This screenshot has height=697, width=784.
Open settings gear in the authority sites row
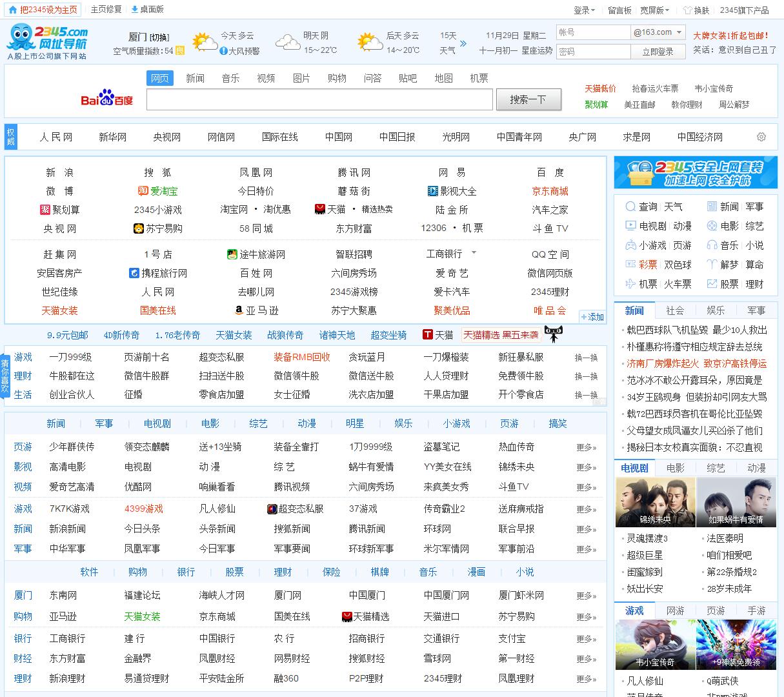point(761,137)
